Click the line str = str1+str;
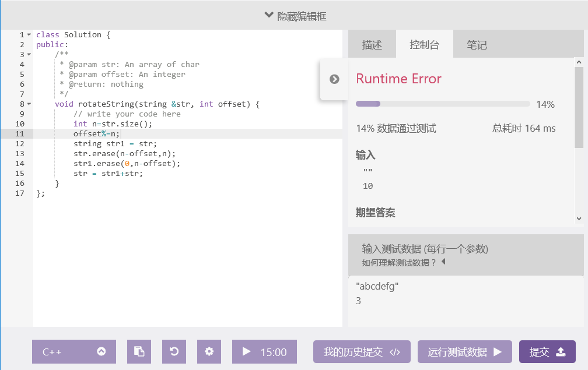588x370 pixels. (x=108, y=174)
